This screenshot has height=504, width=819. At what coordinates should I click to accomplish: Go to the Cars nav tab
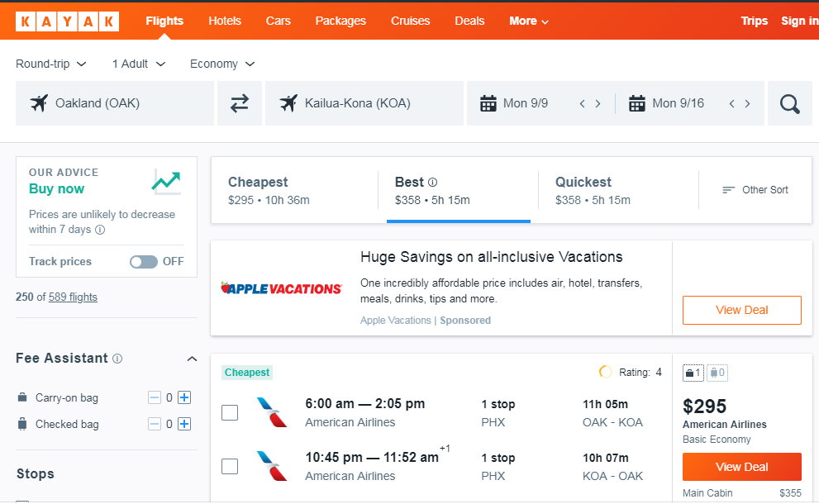[278, 21]
